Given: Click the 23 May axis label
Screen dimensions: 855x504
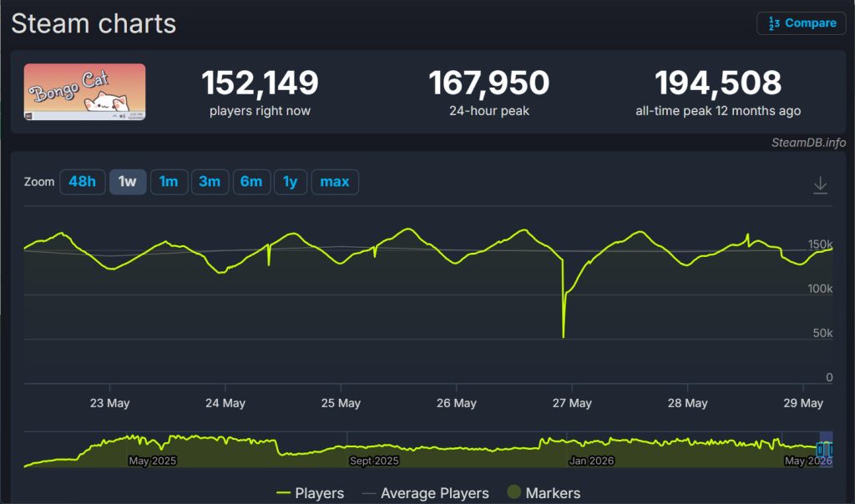Looking at the screenshot, I should (109, 403).
